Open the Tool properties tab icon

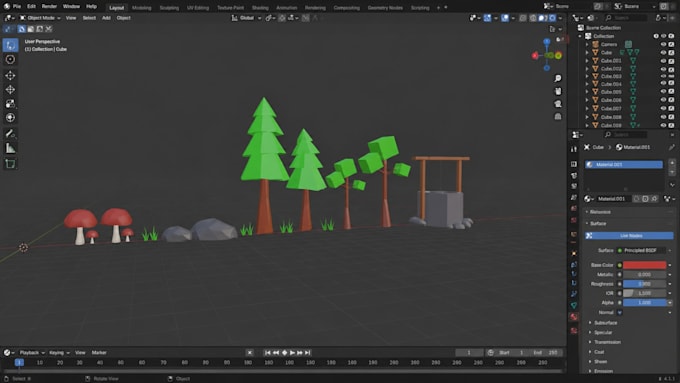[574, 149]
